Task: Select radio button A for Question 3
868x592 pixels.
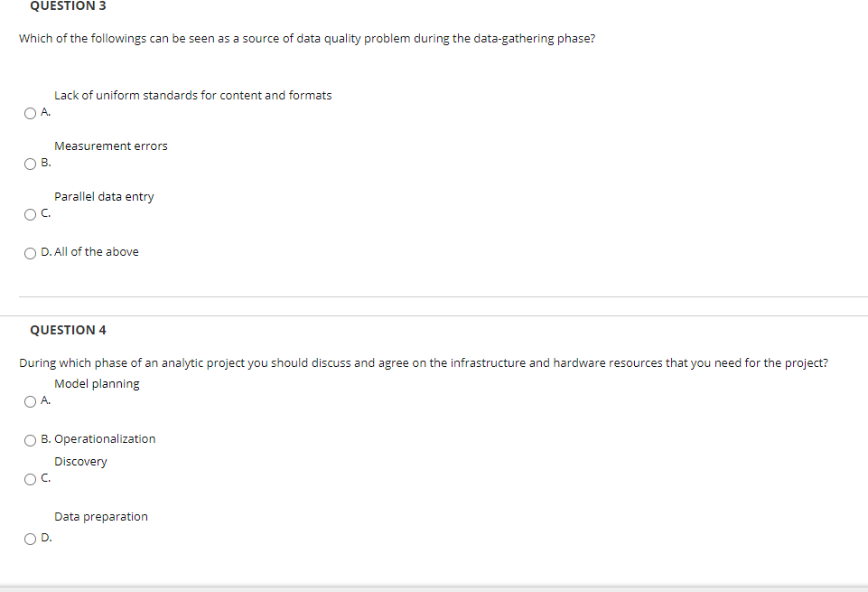Action: coord(30,112)
